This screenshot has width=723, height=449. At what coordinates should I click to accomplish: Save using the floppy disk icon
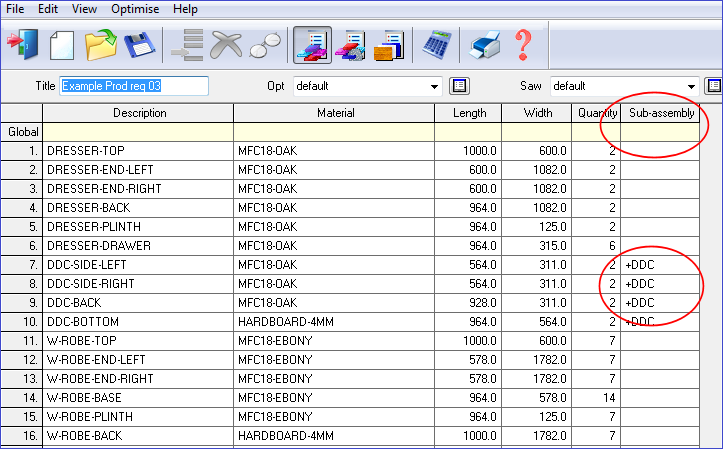pos(136,45)
